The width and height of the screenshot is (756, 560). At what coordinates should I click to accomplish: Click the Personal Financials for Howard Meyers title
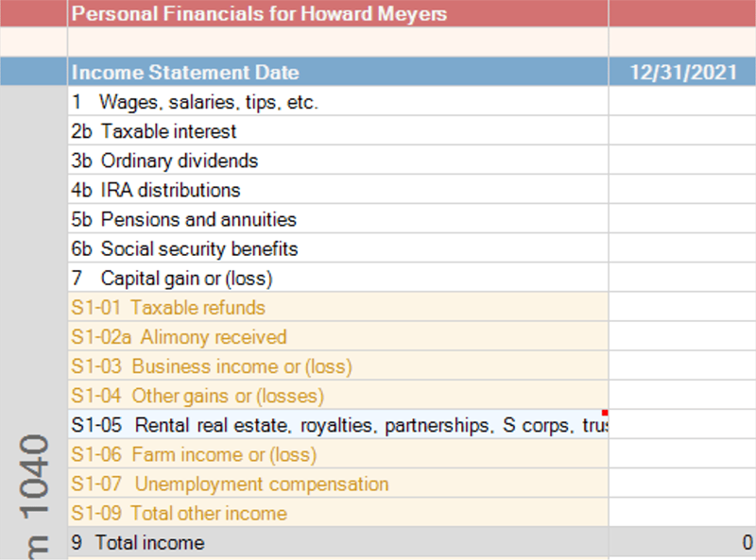pyautogui.click(x=259, y=13)
